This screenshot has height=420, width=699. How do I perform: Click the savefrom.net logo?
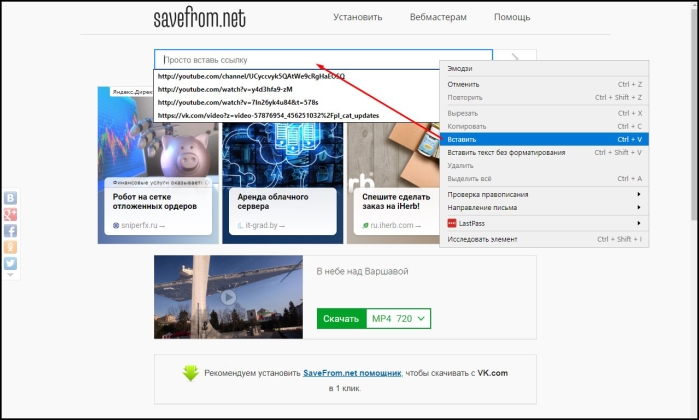199,18
